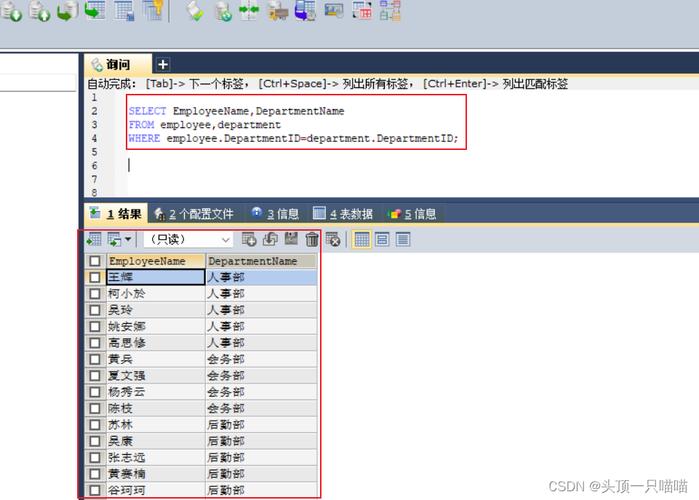Click the red table grid icon in top toolbar
The image size is (699, 500).
(362, 10)
